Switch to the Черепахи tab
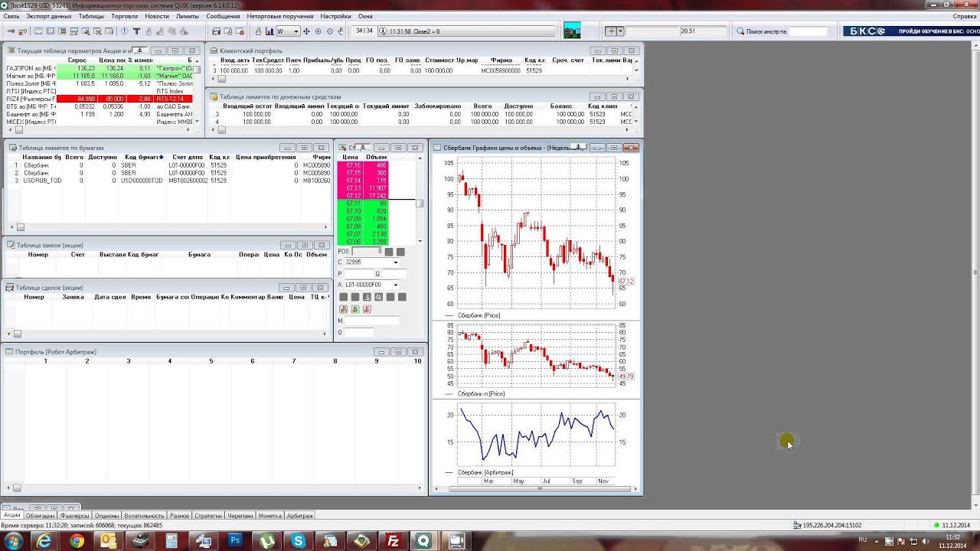The width and height of the screenshot is (980, 551). [x=240, y=516]
